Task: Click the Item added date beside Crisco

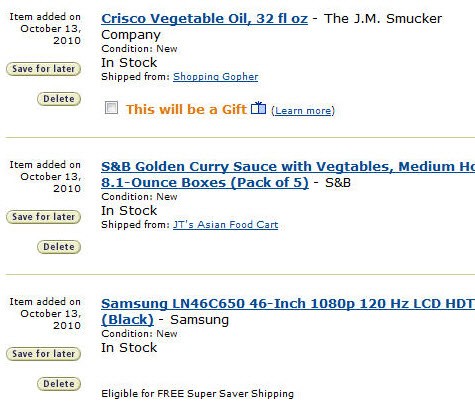Action: click(45, 29)
